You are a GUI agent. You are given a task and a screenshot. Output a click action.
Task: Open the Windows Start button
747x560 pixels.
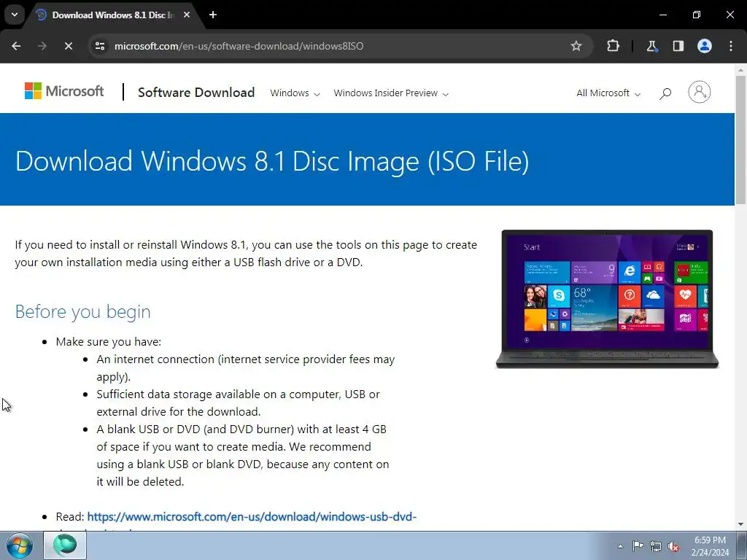pos(20,545)
